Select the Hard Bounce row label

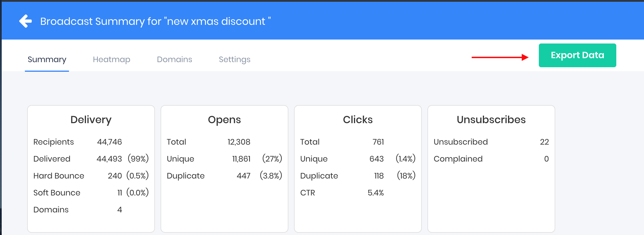pos(59,176)
